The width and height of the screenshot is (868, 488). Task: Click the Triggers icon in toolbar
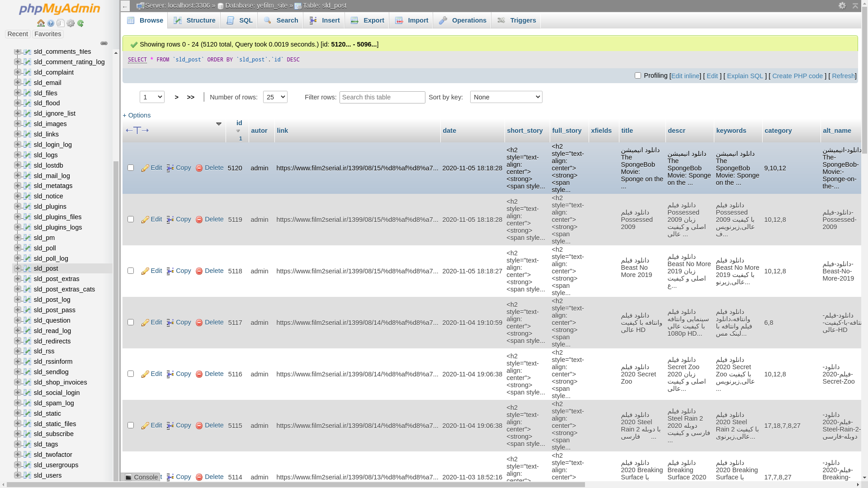[501, 20]
